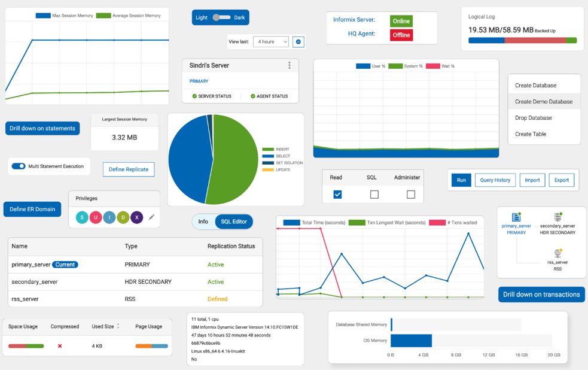Open the View last time range dropdown

coord(271,42)
